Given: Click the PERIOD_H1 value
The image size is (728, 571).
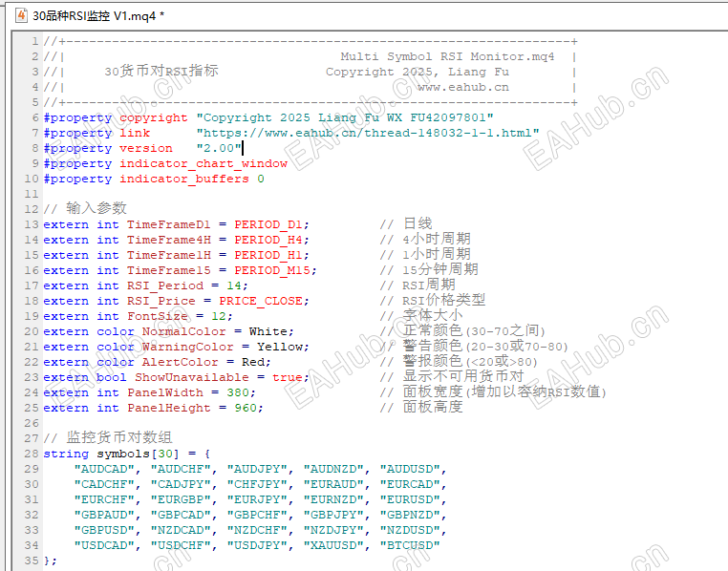Looking at the screenshot, I should (x=268, y=256).
